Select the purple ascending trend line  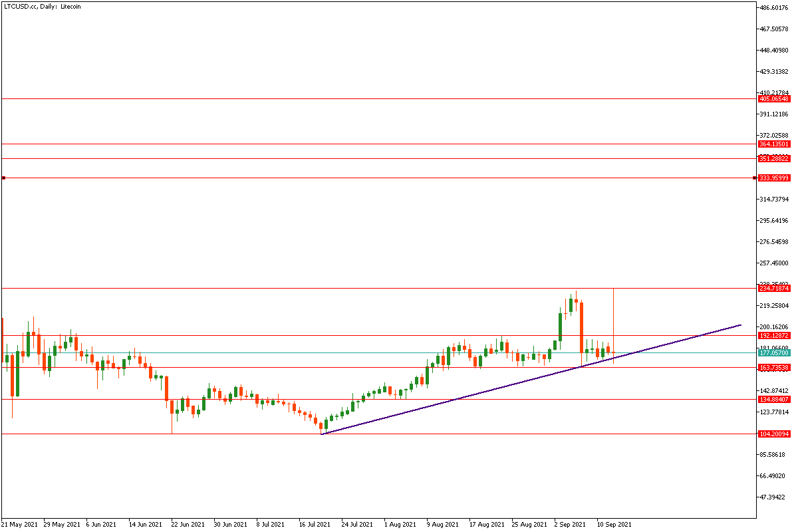(x=465, y=395)
